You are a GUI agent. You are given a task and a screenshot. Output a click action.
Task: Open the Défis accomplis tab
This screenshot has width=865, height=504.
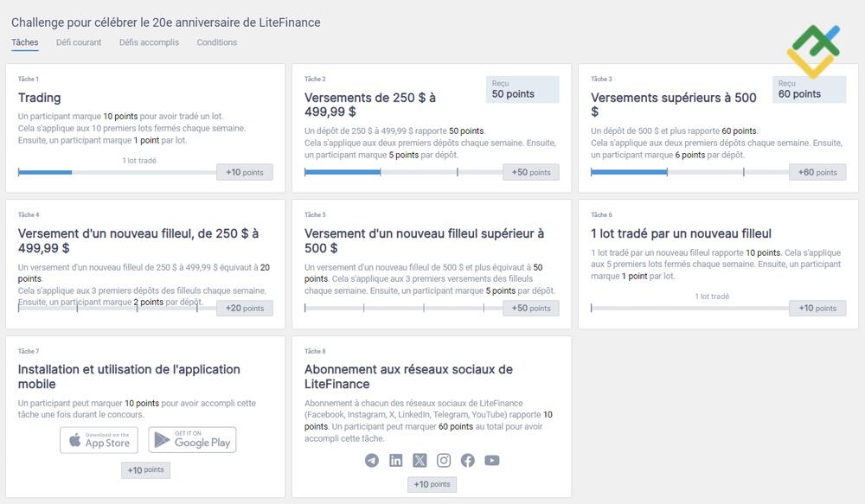pyautogui.click(x=149, y=42)
